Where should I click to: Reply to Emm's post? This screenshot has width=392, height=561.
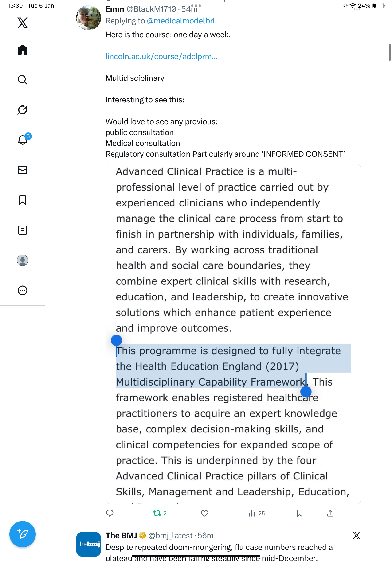pos(110,513)
